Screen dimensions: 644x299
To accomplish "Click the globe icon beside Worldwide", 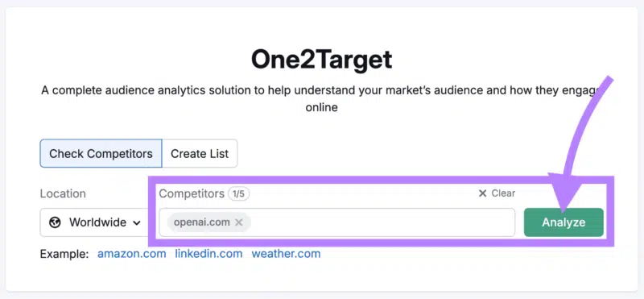I will click(x=55, y=222).
